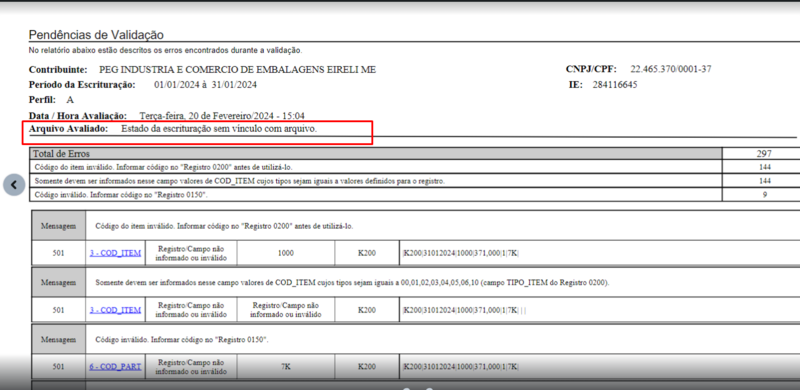Screen dimensions: 800x390
Task: Click the first Mensagem label cell
Action: 59,225
